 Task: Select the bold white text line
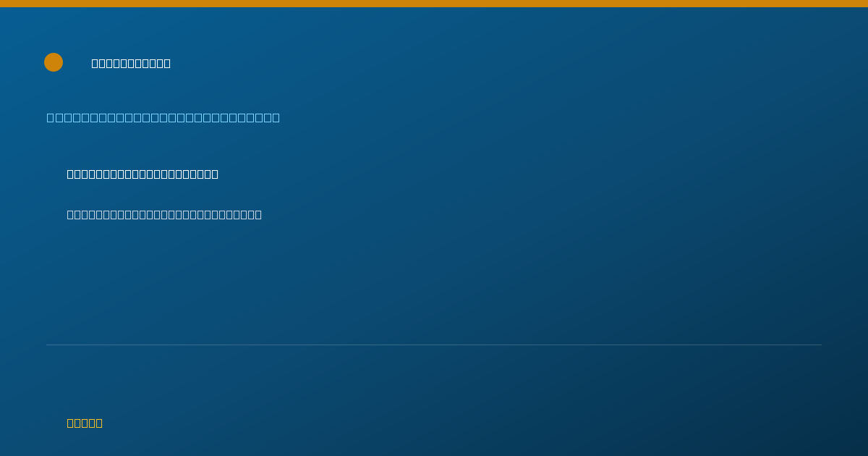(x=142, y=174)
